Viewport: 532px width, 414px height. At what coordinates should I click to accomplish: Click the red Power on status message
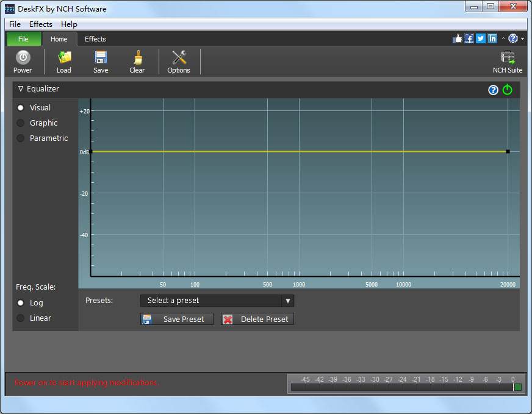pyautogui.click(x=87, y=382)
